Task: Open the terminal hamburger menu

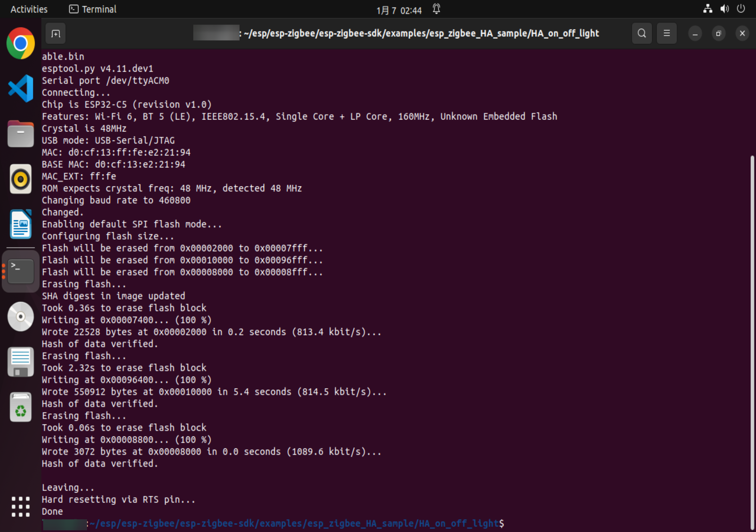Action: [667, 34]
